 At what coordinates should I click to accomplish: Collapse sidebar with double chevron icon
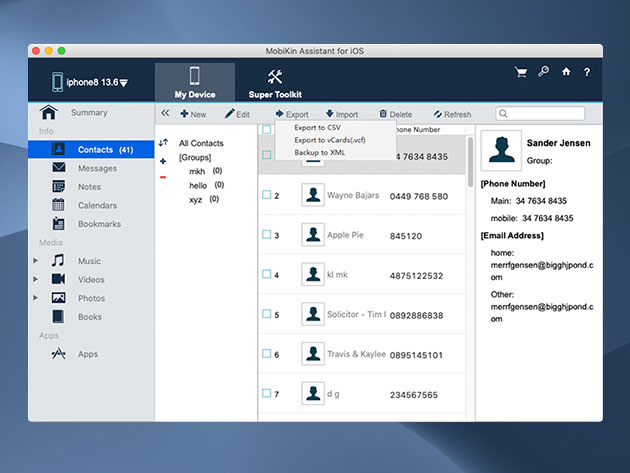pos(165,114)
